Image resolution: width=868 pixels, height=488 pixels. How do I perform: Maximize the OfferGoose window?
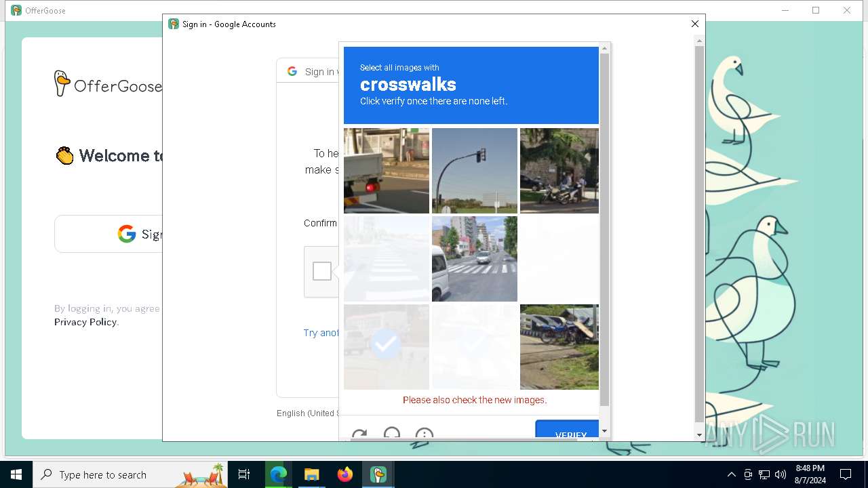click(816, 10)
